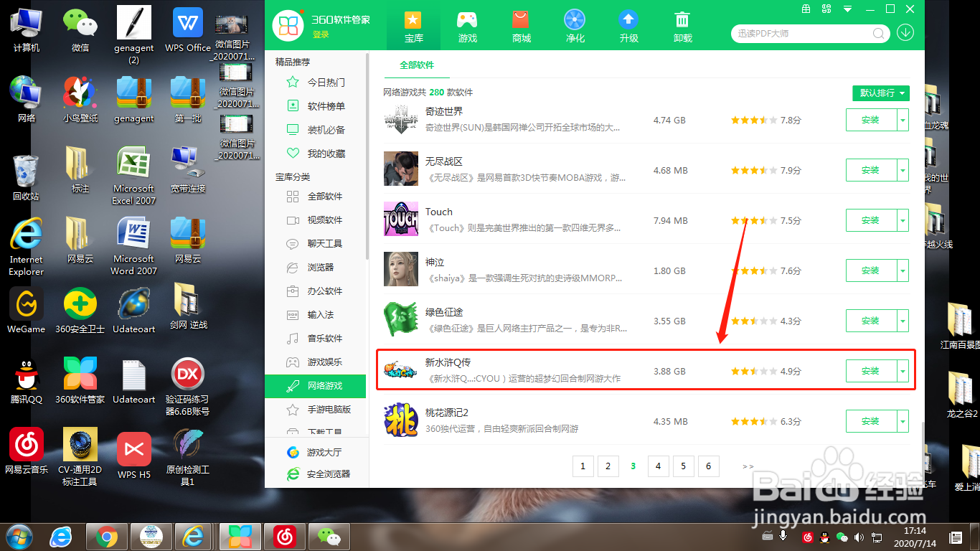
Task: Go to page 1
Action: pos(583,466)
